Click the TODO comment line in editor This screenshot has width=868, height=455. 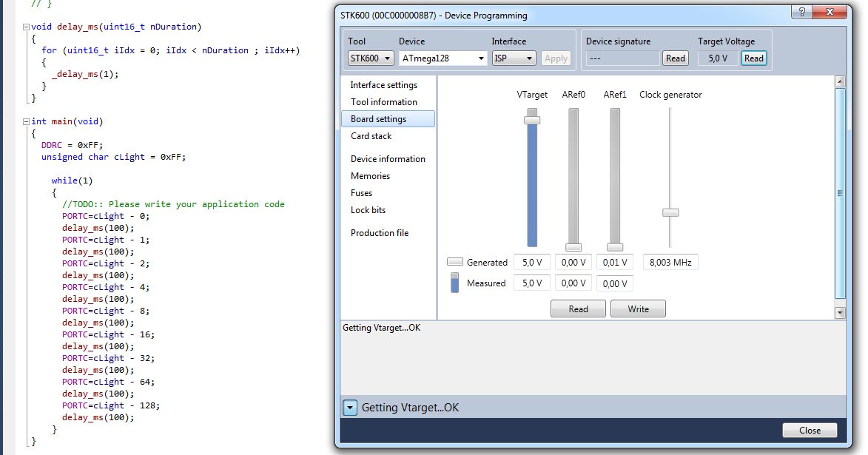coord(173,204)
